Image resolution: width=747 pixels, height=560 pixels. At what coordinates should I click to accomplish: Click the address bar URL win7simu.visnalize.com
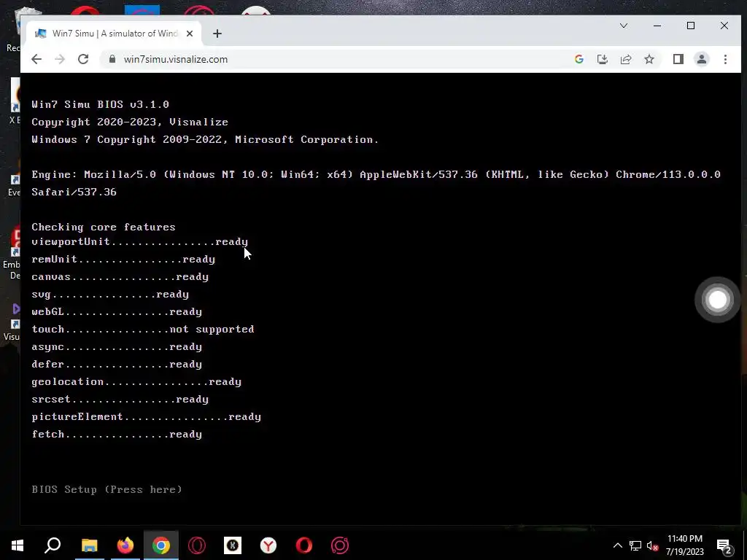click(x=176, y=59)
